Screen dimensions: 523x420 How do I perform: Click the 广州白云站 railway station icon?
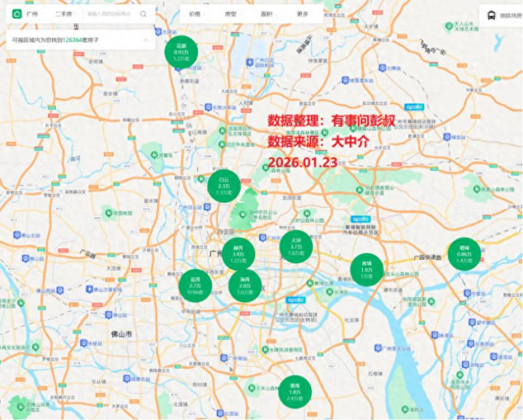point(207,207)
